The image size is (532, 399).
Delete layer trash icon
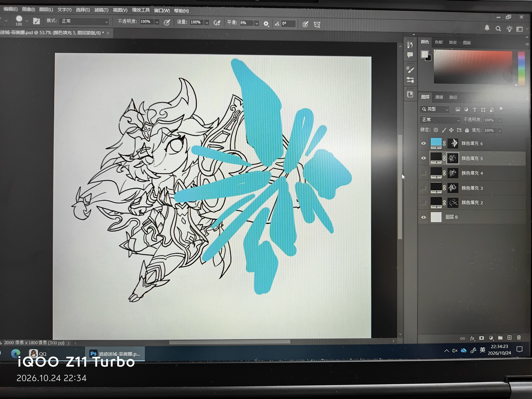point(519,337)
